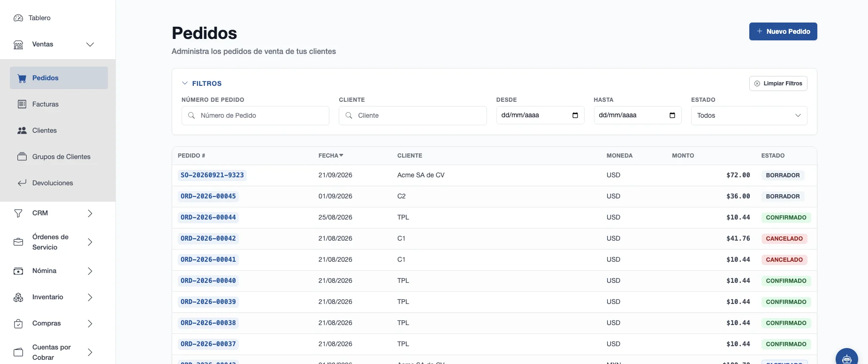
Task: Open the Hasta date picker calendar icon
Action: click(x=672, y=115)
